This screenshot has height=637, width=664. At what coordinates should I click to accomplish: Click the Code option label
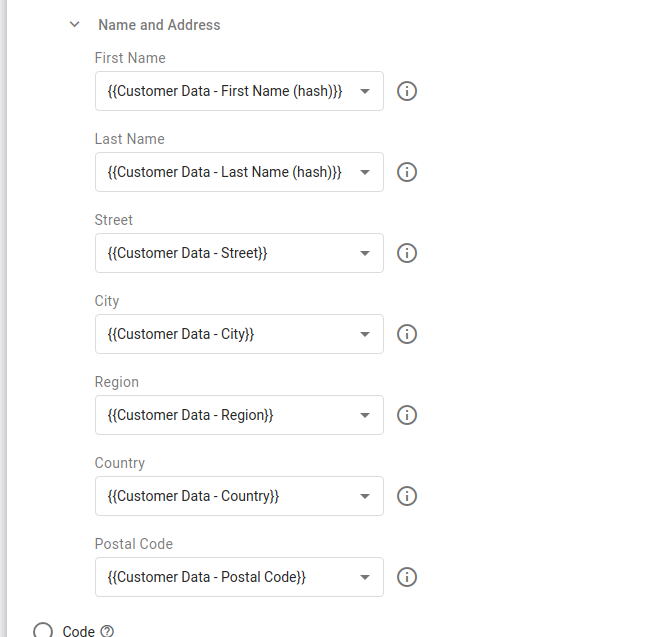point(78,631)
